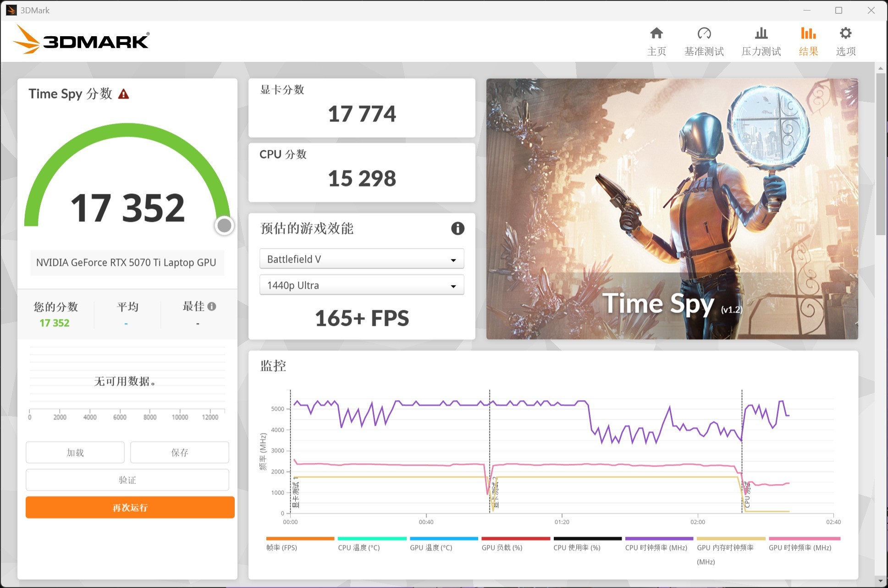Expand the 1440p Ultra resolution dropdown
888x588 pixels.
point(361,285)
